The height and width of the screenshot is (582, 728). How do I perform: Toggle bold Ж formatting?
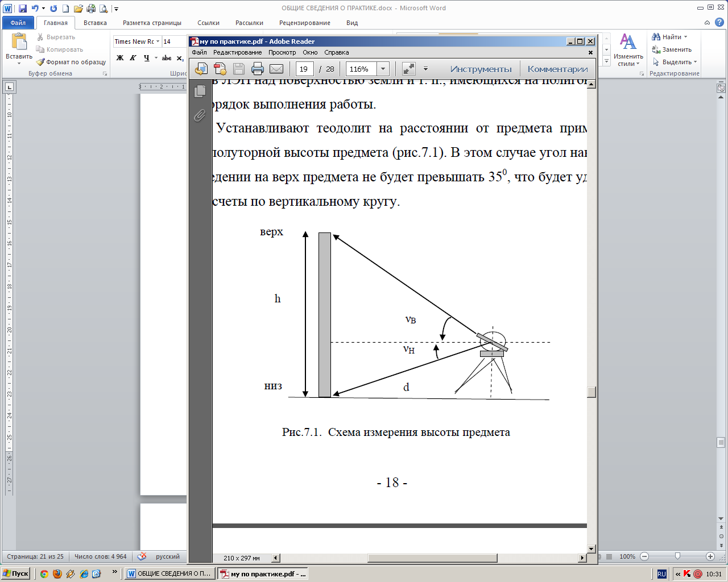[x=120, y=58]
